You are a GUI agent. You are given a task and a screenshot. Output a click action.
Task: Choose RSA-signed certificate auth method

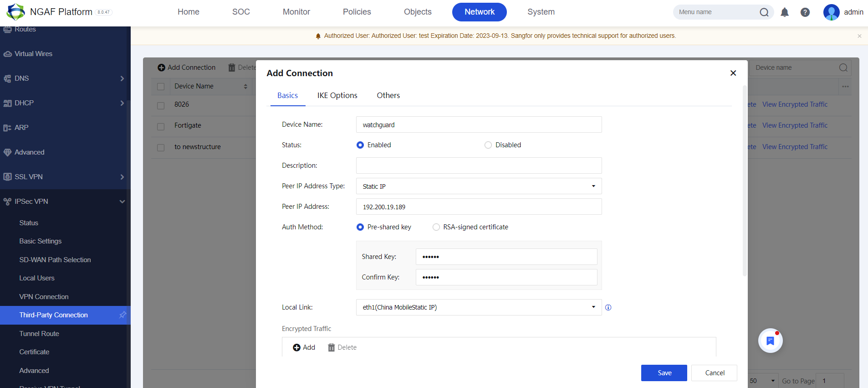coord(436,227)
